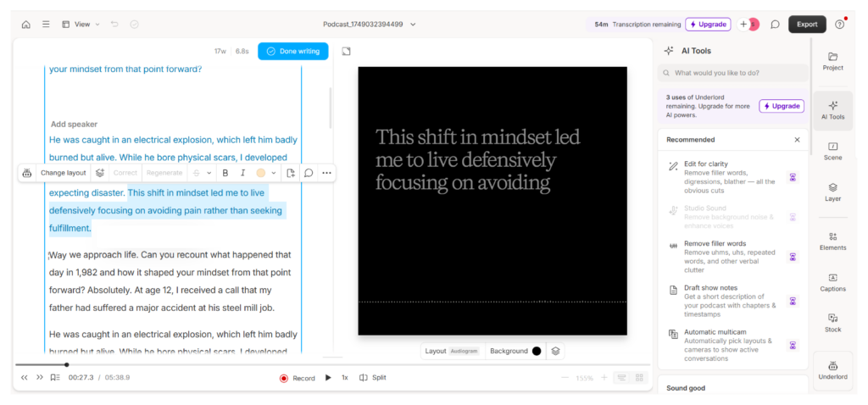Viewport: 868px width, 405px height.
Task: Open the Stock sidebar tab
Action: 832,323
